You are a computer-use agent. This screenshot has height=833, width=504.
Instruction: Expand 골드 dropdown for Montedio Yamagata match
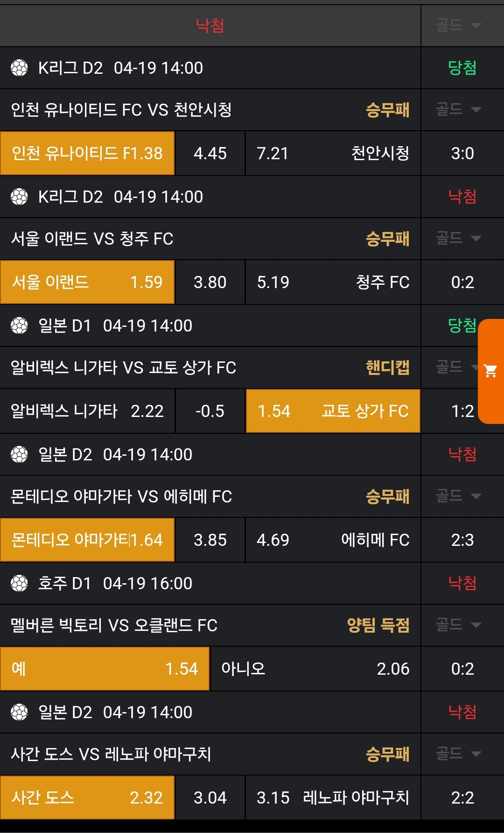pyautogui.click(x=458, y=496)
